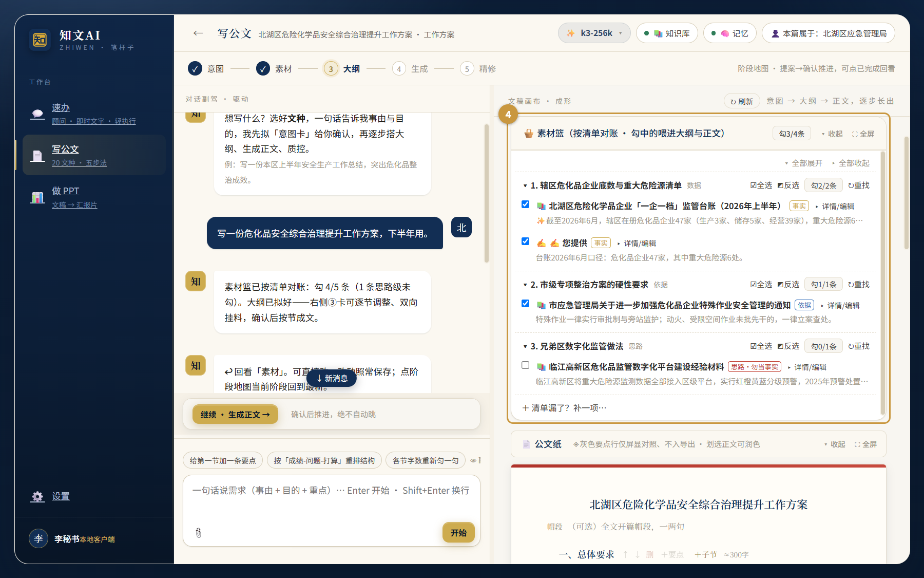924x578 pixels.
Task: Click the 公文纸 page icon
Action: tap(526, 444)
